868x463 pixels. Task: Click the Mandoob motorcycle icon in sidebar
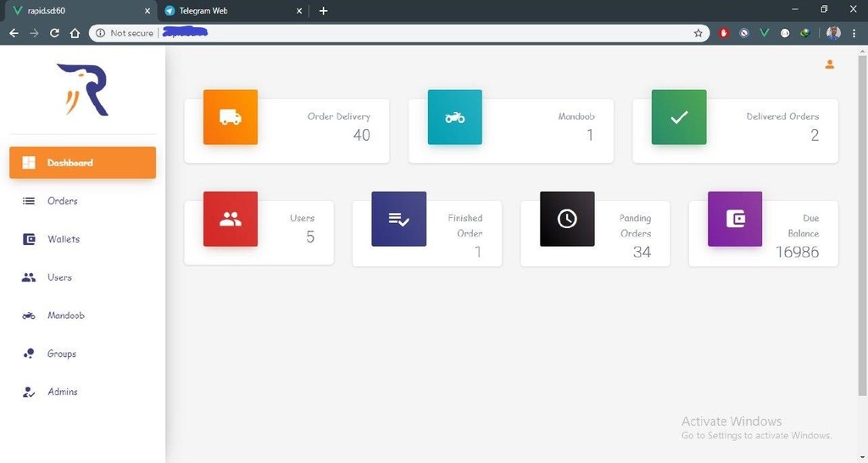[28, 315]
